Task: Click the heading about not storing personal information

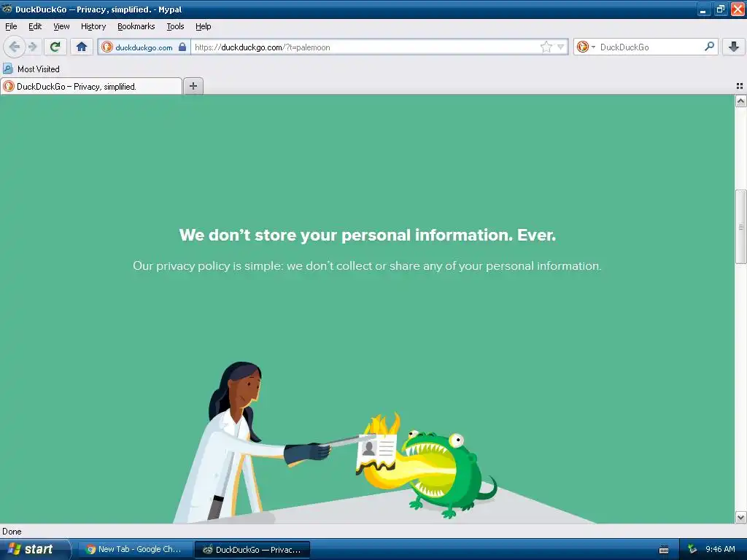Action: (368, 235)
